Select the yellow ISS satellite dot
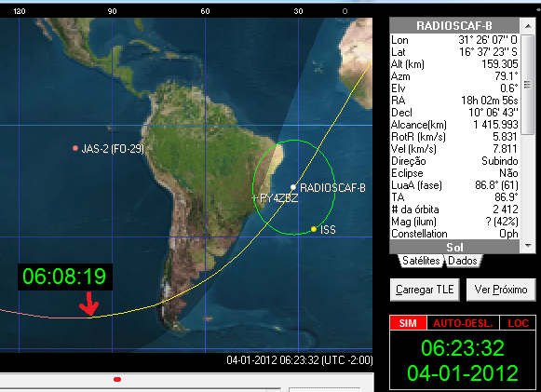This screenshot has height=392, width=541. [314, 229]
